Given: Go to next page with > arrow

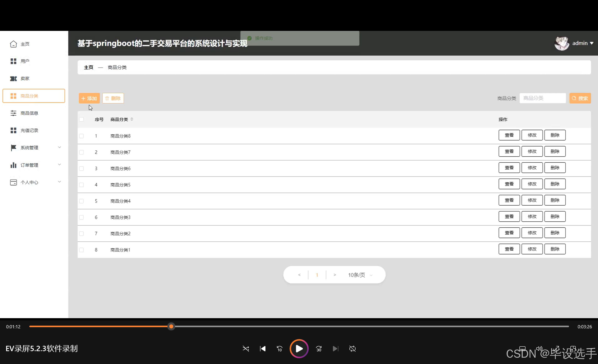Looking at the screenshot, I should (x=335, y=275).
